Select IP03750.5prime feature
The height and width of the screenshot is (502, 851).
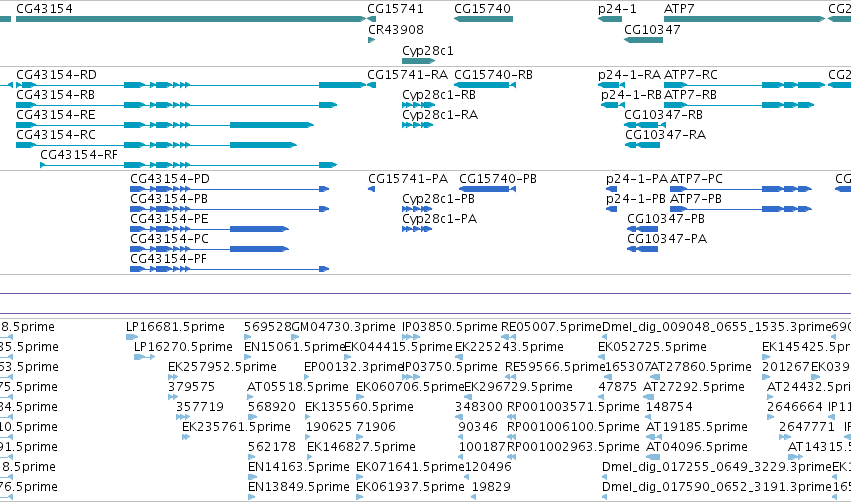click(x=411, y=377)
